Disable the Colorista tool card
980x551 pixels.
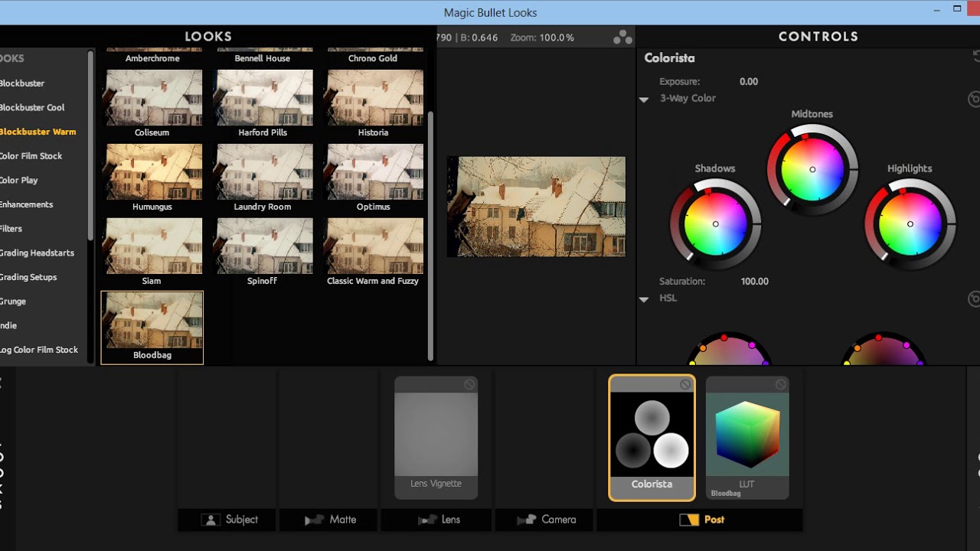pos(685,384)
